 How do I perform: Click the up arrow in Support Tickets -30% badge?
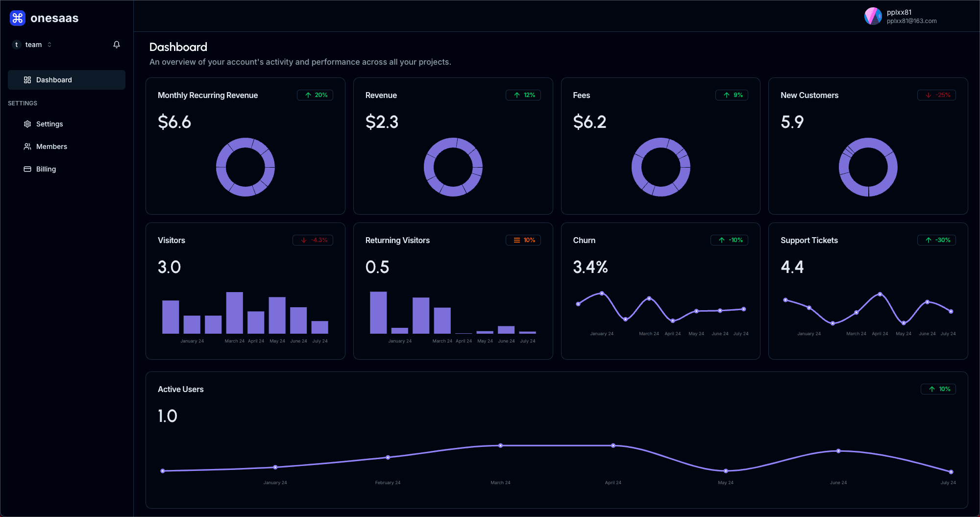click(x=929, y=240)
